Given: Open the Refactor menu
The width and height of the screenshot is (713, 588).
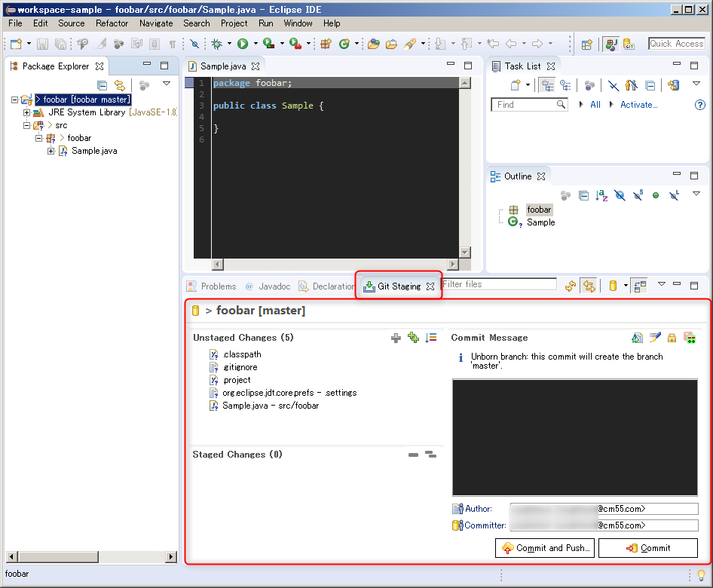Looking at the screenshot, I should 112,23.
